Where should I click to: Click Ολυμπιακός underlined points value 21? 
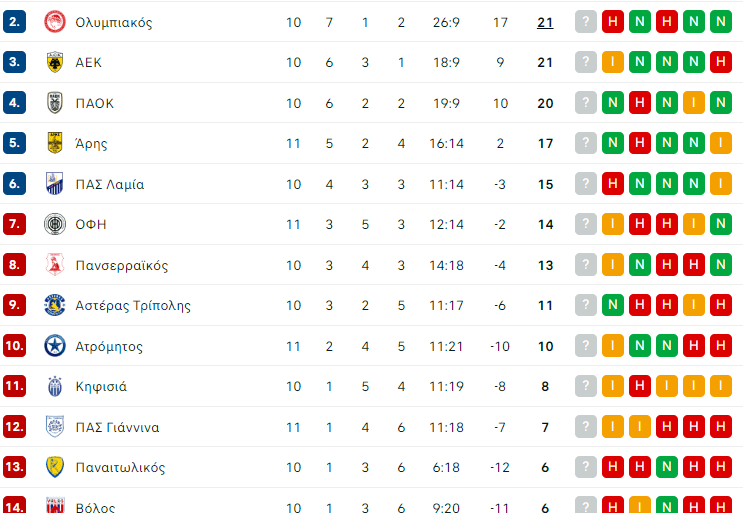[x=545, y=22]
